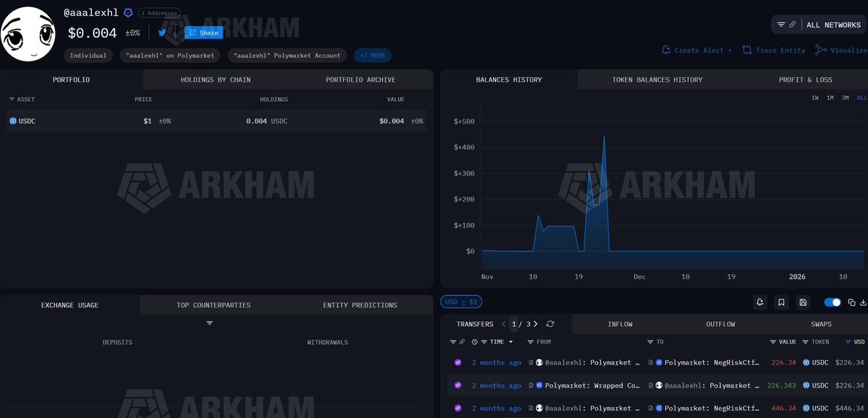Click the save icon above transfers
Image resolution: width=868 pixels, height=418 pixels.
(x=802, y=302)
